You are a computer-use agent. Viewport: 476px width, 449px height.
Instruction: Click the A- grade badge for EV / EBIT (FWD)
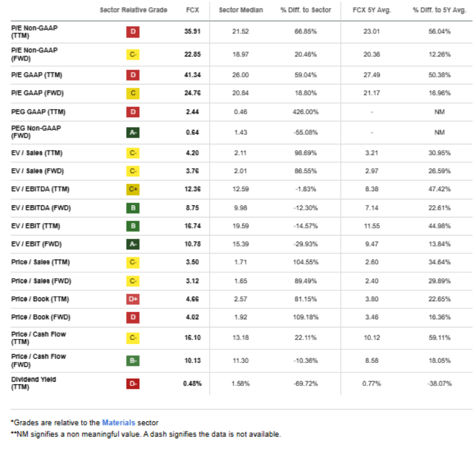(133, 244)
